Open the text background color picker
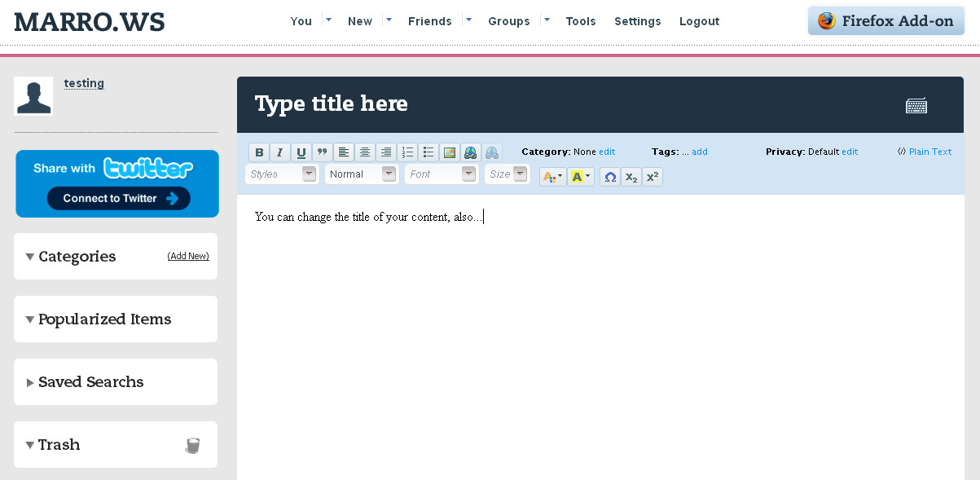Viewport: 980px width, 480px height. tap(580, 177)
